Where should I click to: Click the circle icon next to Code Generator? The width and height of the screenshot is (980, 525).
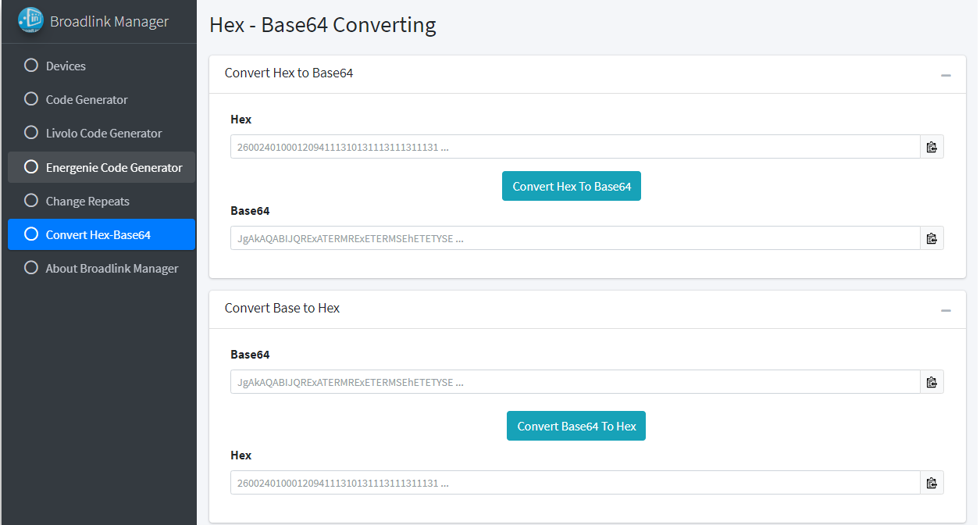[x=31, y=99]
